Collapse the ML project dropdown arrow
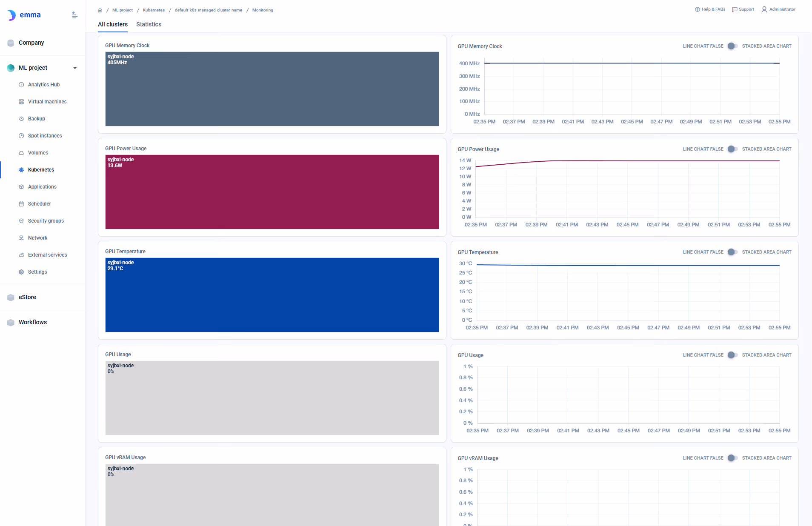 [x=75, y=68]
